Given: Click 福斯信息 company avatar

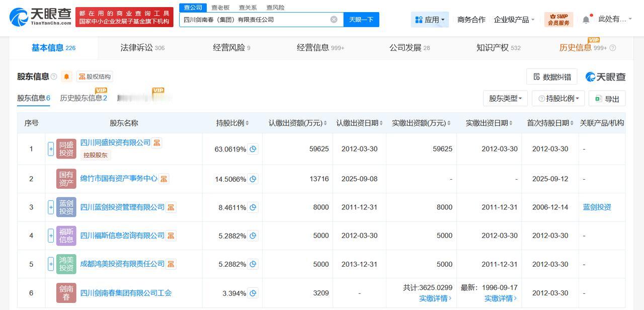Looking at the screenshot, I should (x=66, y=236).
